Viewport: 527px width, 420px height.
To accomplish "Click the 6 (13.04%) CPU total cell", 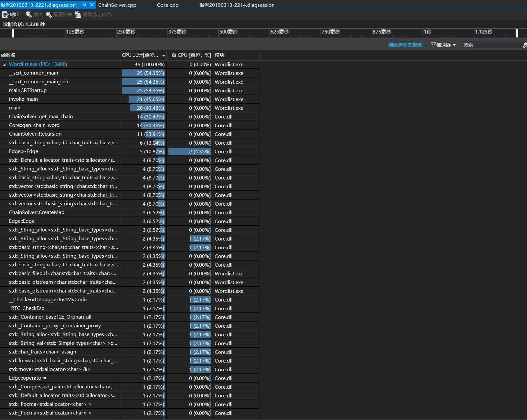I will [x=143, y=143].
